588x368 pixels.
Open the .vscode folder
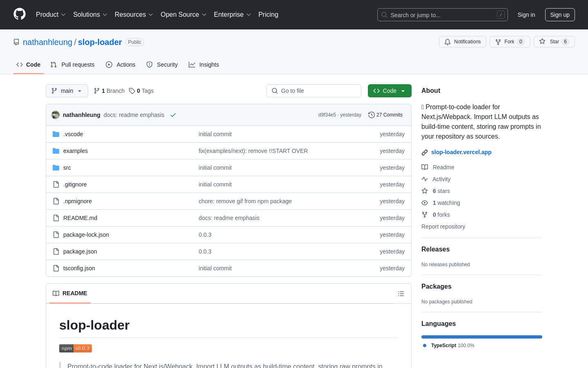click(73, 134)
